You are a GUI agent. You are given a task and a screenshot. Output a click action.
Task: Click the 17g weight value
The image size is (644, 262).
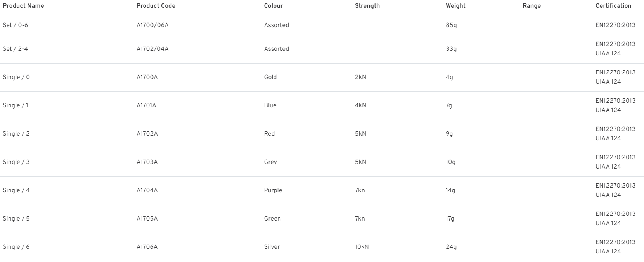coord(450,219)
